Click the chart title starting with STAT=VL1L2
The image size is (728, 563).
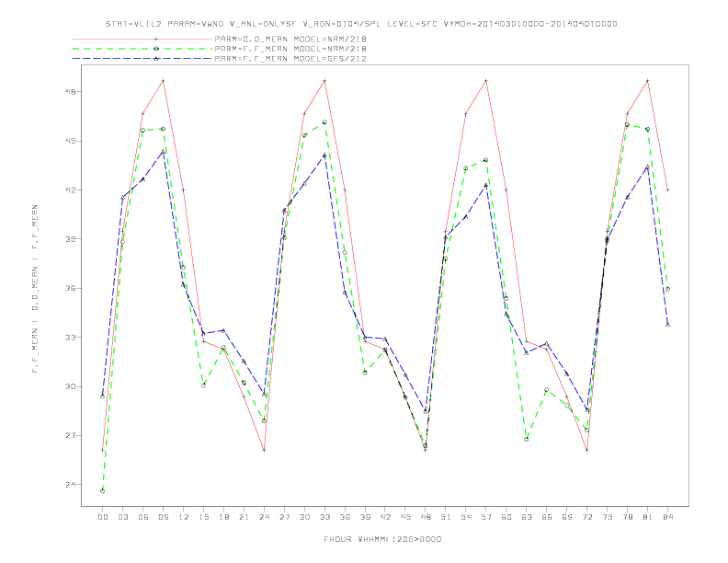[361, 24]
